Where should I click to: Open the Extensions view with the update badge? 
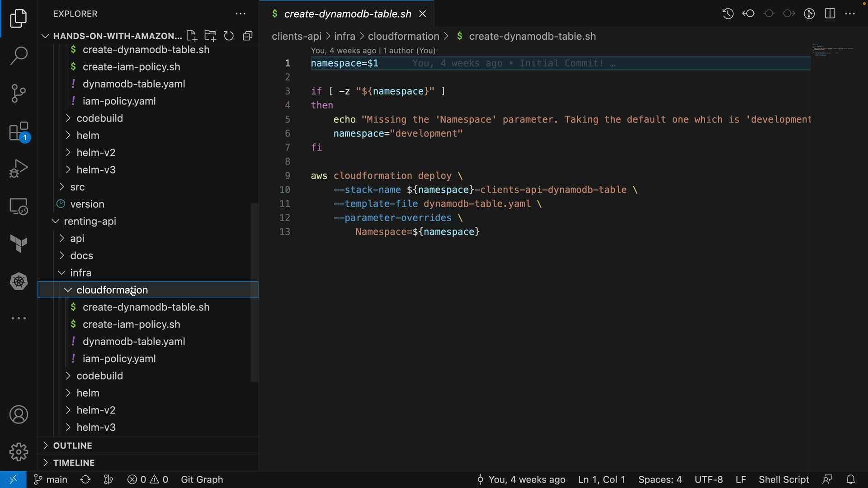[x=19, y=132]
